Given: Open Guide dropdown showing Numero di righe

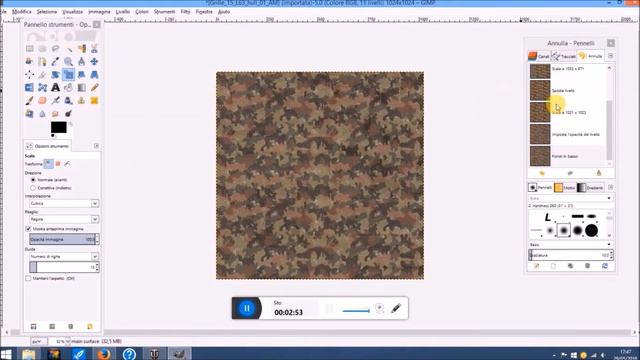Looking at the screenshot, I should (x=64, y=256).
